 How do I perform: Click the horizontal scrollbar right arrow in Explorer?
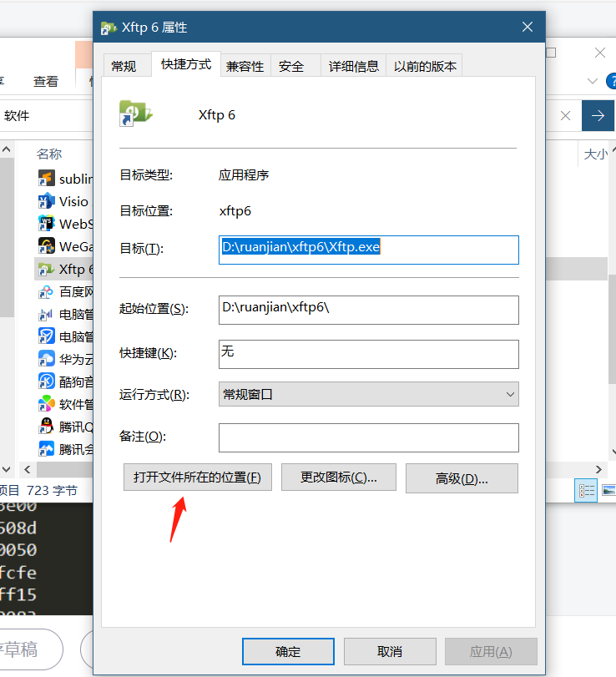click(x=598, y=469)
